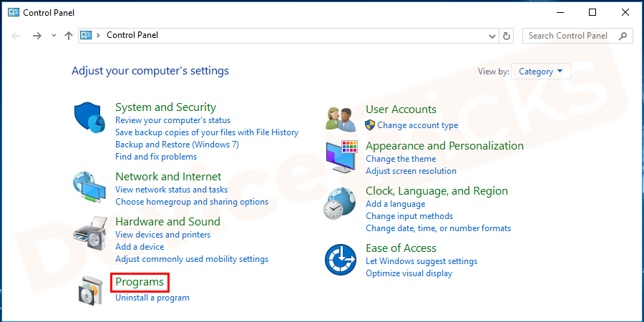The width and height of the screenshot is (644, 322).
Task: Click View devices and printers
Action: point(163,235)
